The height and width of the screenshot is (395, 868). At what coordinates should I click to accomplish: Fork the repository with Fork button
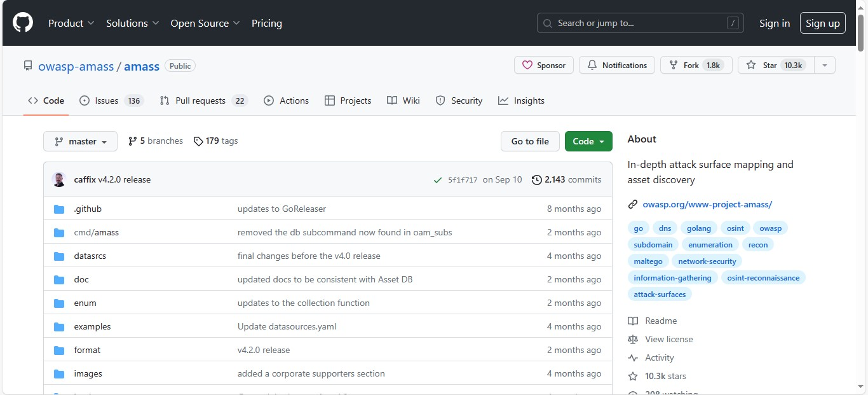(x=696, y=65)
